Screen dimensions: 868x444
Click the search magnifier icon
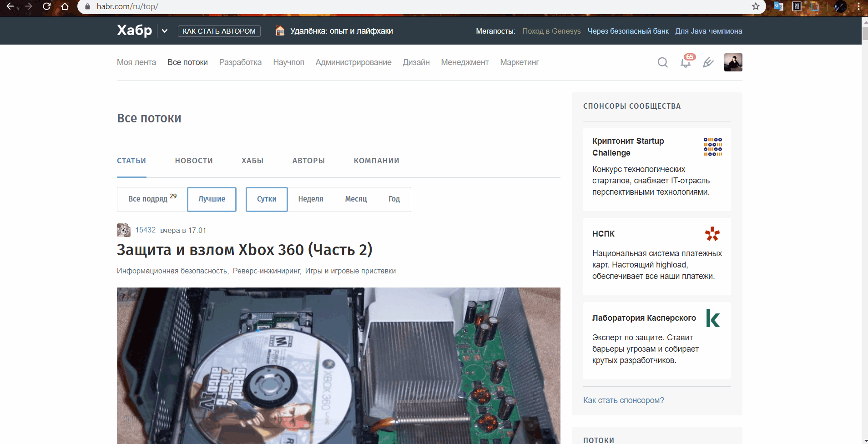[x=663, y=62]
